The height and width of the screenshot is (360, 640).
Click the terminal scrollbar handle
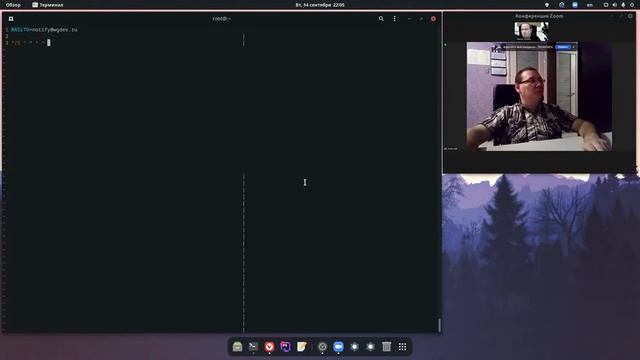(x=440, y=325)
